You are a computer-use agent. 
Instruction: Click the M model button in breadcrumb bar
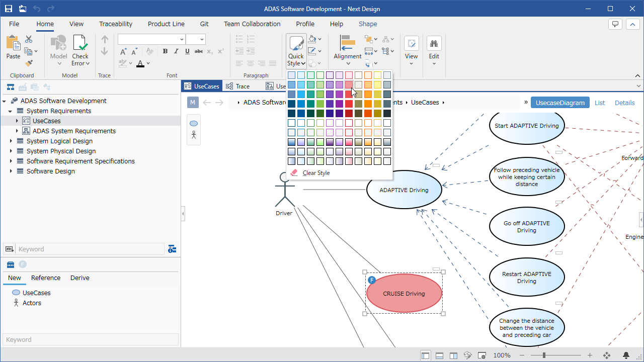193,103
